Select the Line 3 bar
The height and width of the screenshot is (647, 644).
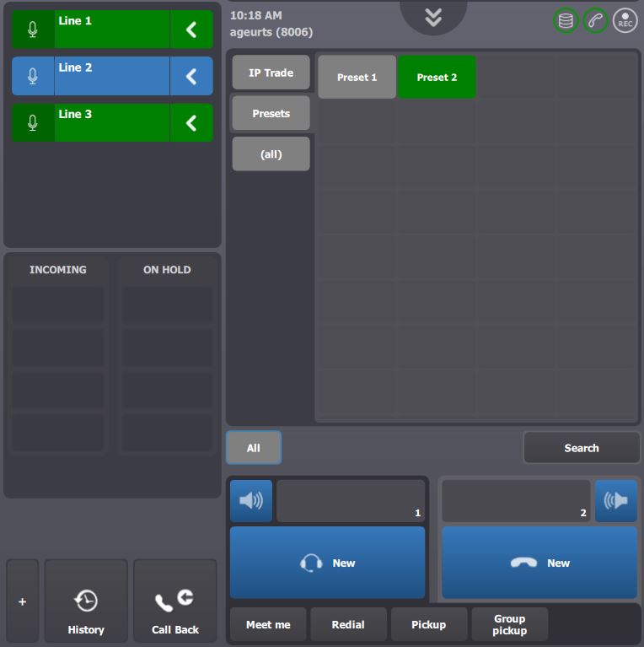coord(112,122)
